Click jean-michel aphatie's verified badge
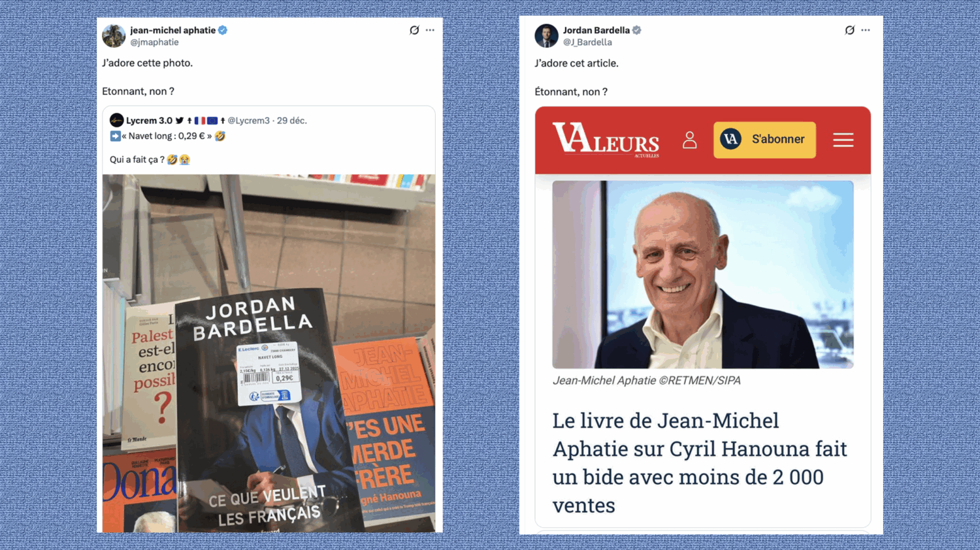 click(223, 30)
